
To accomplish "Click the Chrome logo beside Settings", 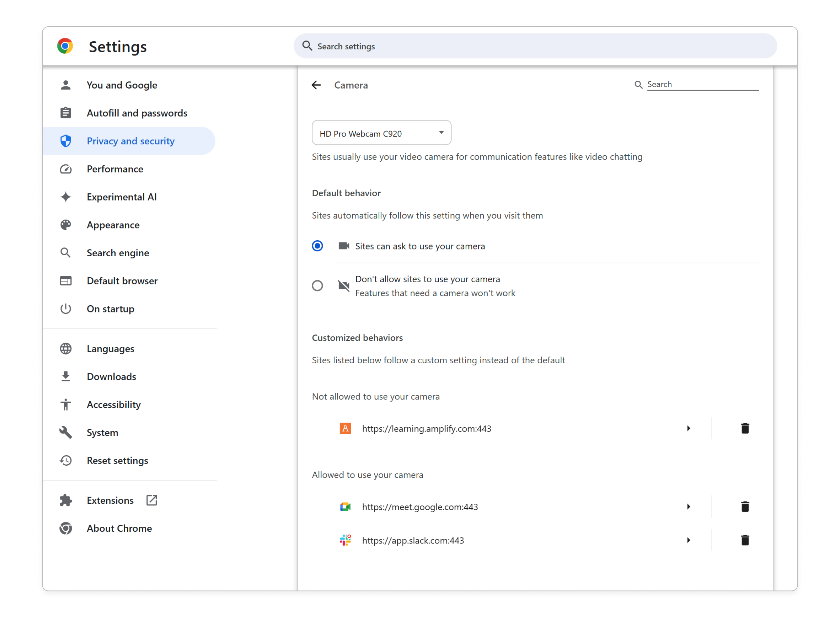I will pyautogui.click(x=65, y=46).
